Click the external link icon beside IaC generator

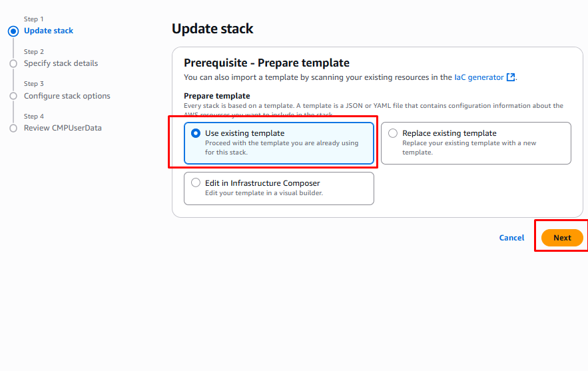click(511, 77)
